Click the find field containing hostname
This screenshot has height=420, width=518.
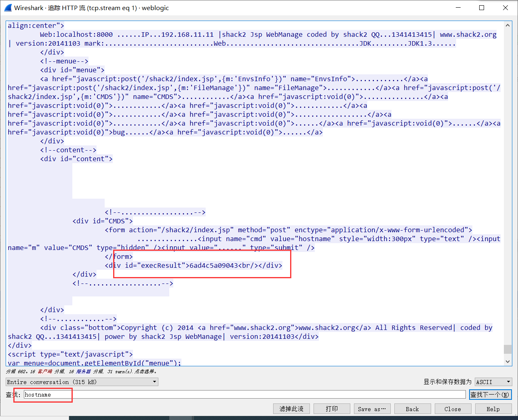(x=245, y=395)
